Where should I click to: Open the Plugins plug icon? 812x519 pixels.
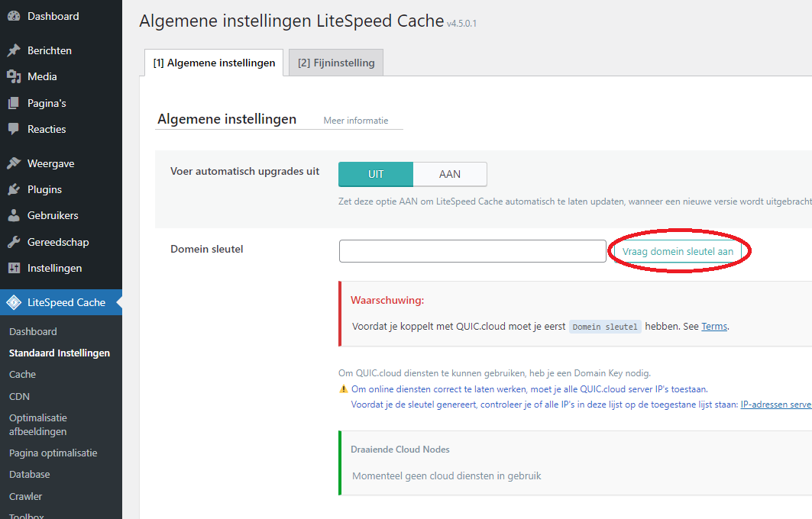(x=14, y=189)
